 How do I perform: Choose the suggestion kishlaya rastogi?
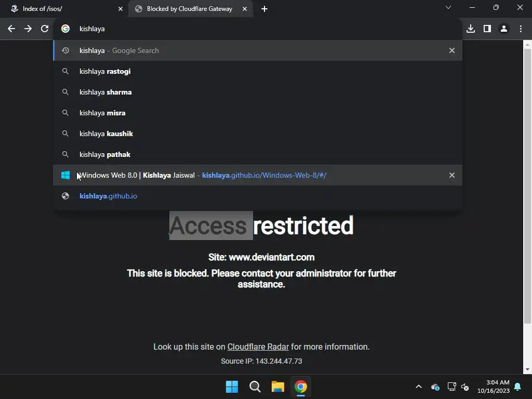click(x=258, y=71)
